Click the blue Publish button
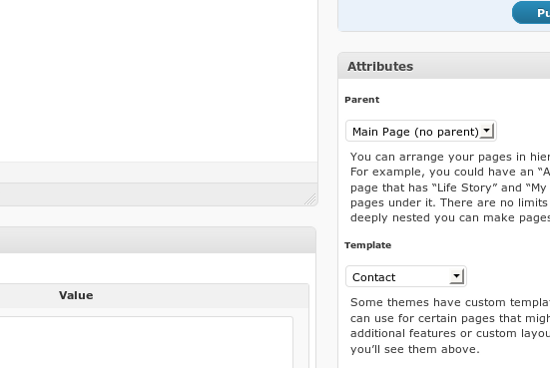 pyautogui.click(x=531, y=13)
